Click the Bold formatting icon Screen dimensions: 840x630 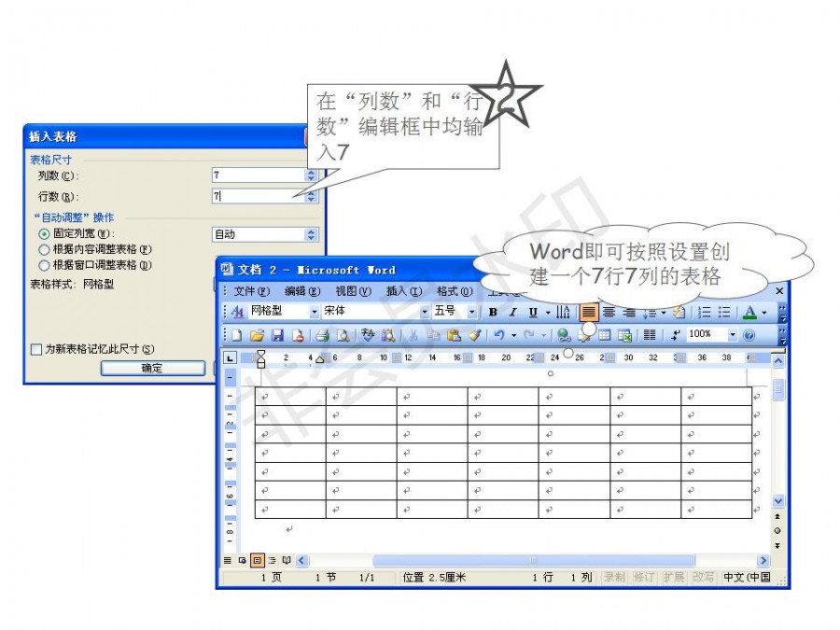492,312
